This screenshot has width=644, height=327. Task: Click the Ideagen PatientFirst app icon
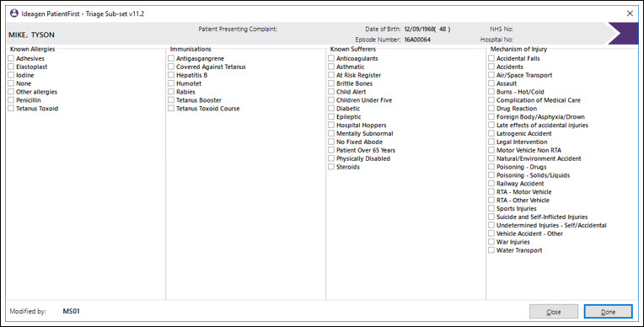point(14,13)
